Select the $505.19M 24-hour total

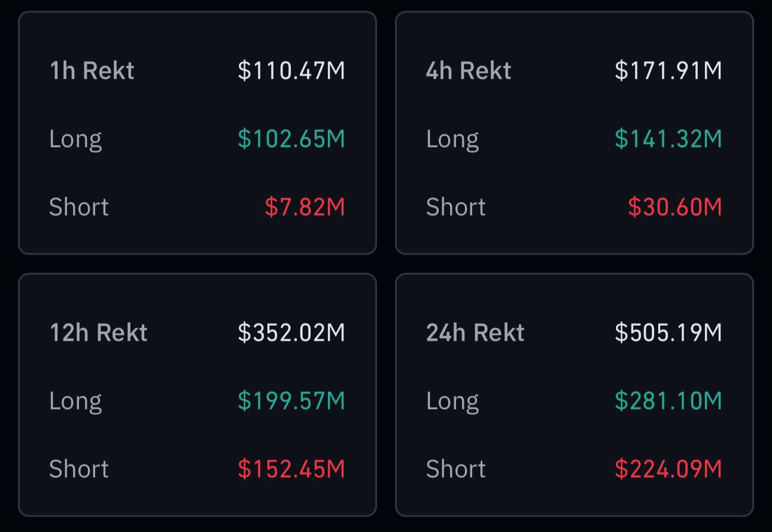pyautogui.click(x=668, y=333)
